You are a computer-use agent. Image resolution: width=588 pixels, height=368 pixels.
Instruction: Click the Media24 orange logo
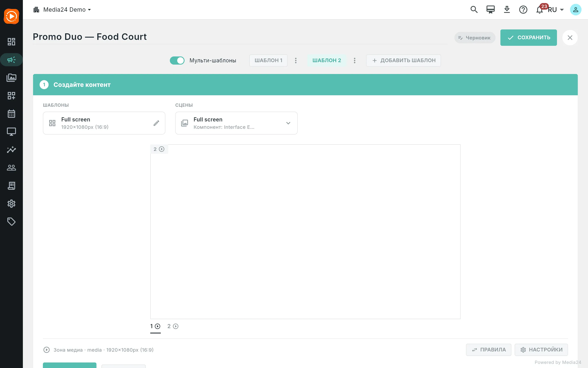coord(11,16)
